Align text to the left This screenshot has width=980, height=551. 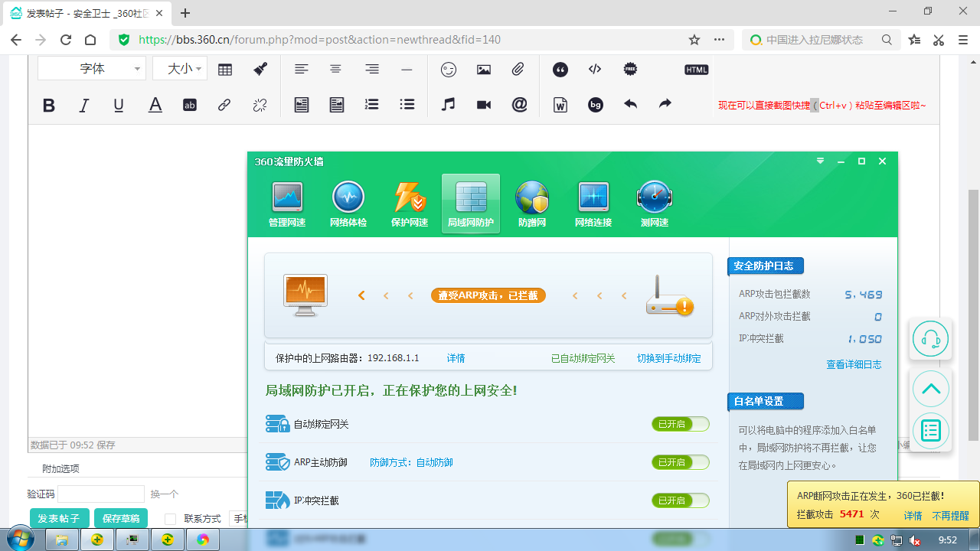click(x=302, y=70)
